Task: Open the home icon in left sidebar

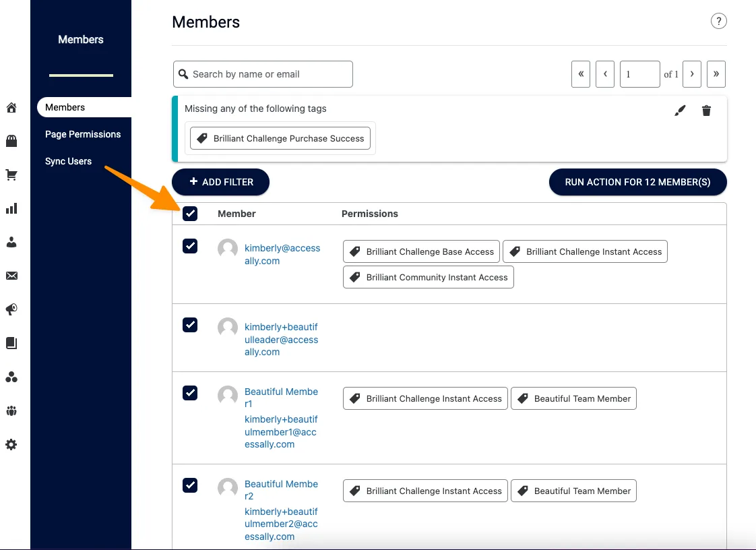Action: (x=11, y=108)
